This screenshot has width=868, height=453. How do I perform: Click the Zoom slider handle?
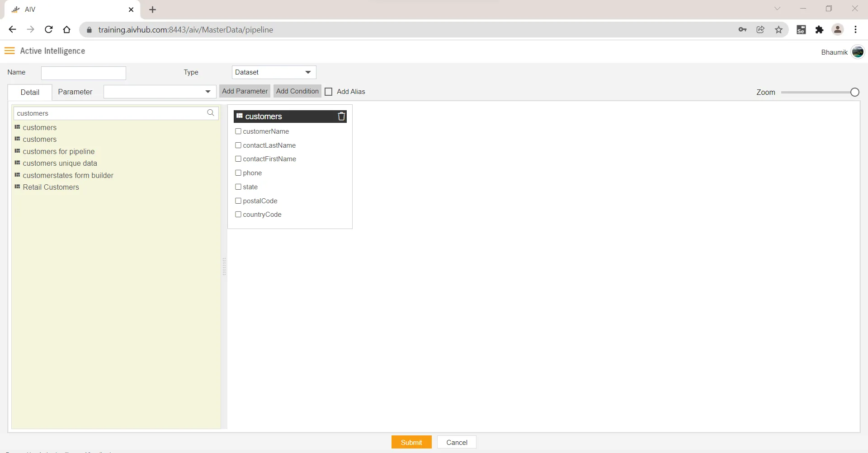point(854,92)
